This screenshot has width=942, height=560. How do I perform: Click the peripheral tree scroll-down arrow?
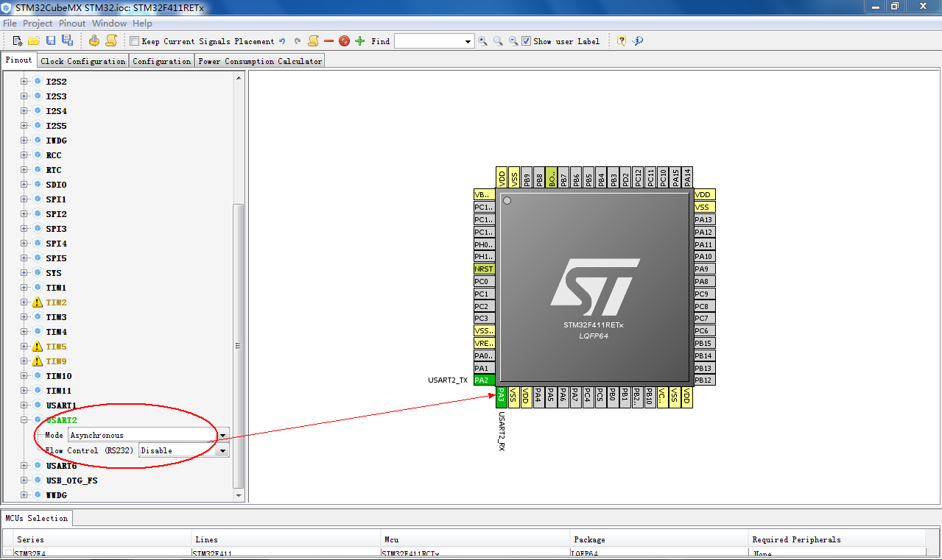coord(238,495)
